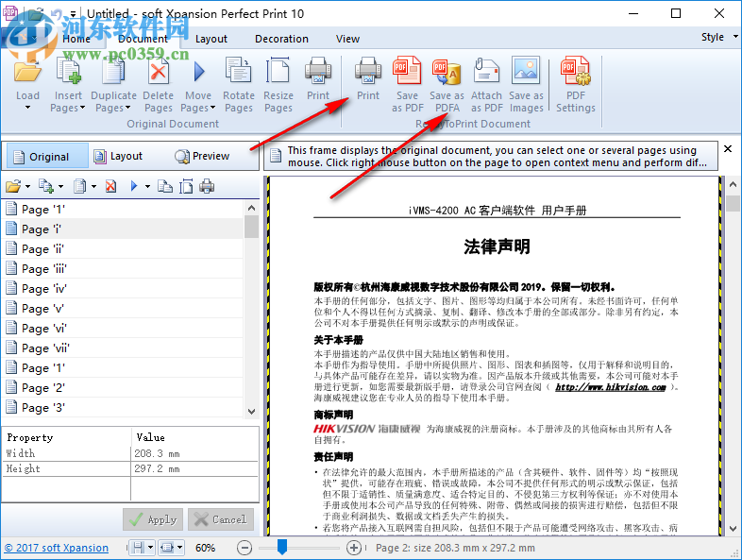Click the Apply button
Screen dimensions: 742x560
coord(153,519)
